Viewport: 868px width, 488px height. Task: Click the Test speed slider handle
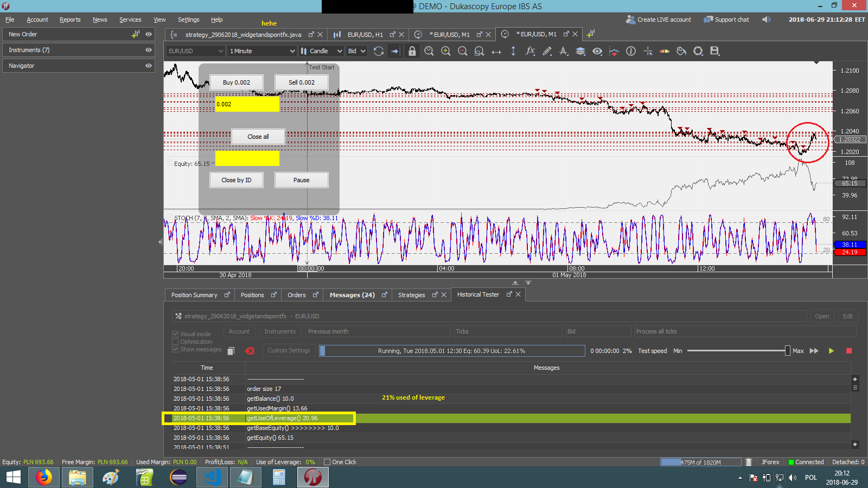pos(788,351)
